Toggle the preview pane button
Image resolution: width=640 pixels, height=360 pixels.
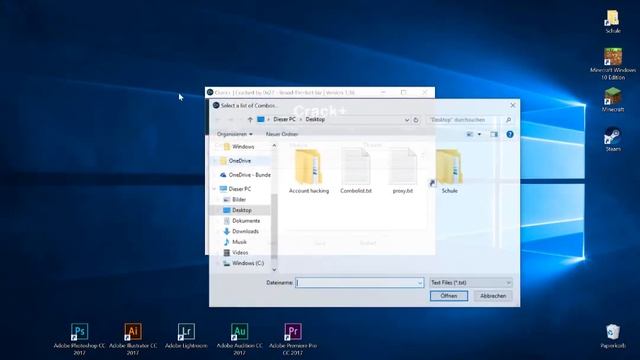coord(494,134)
